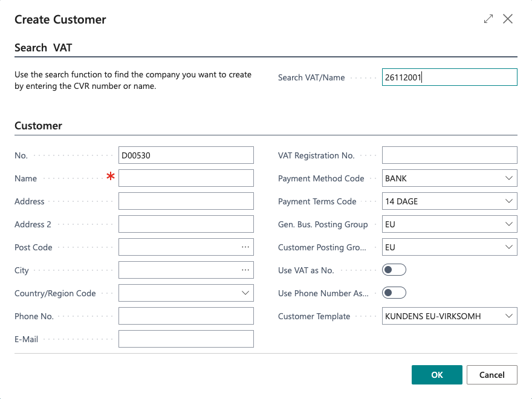532x399 pixels.
Task: Close the Create Customer dialog
Action: pyautogui.click(x=508, y=19)
